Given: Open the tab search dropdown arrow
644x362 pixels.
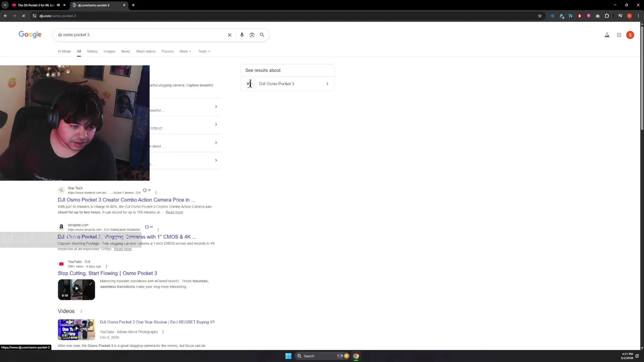Looking at the screenshot, I should (5, 5).
